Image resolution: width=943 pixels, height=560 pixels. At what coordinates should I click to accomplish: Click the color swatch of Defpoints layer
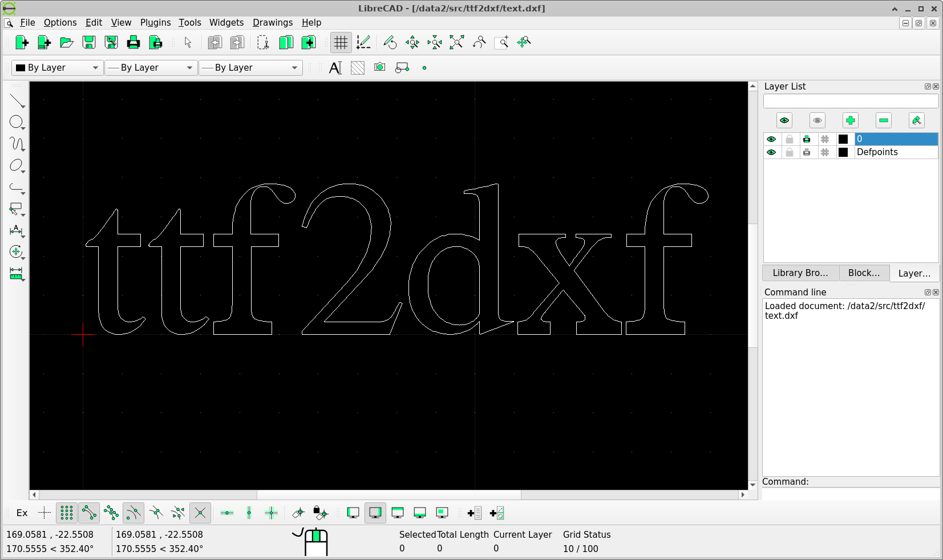[x=843, y=152]
